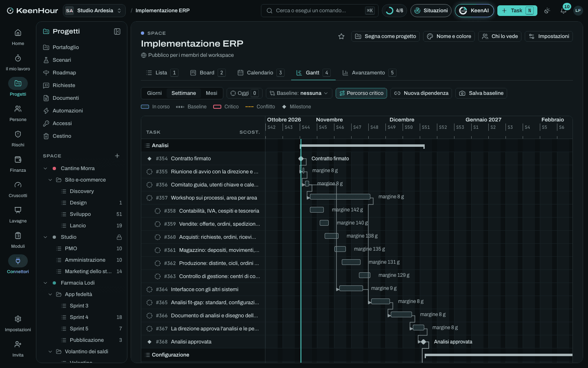The height and width of the screenshot is (368, 588).
Task: Collapse the App fedeltà folder
Action: coord(50,294)
